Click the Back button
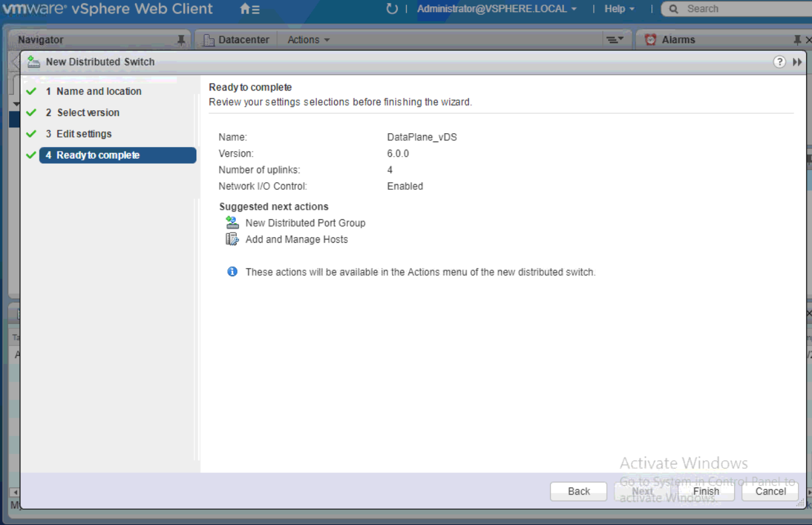The width and height of the screenshot is (812, 525). (x=579, y=491)
